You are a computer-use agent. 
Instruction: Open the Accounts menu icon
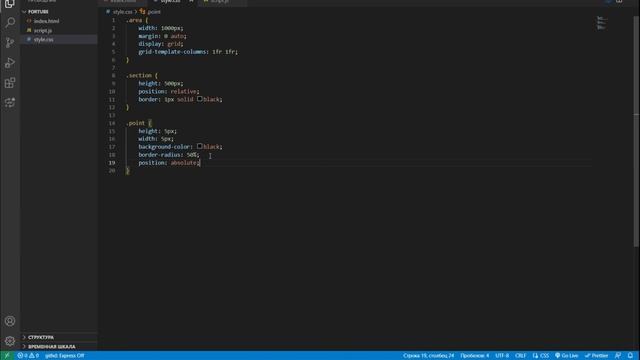[10, 321]
